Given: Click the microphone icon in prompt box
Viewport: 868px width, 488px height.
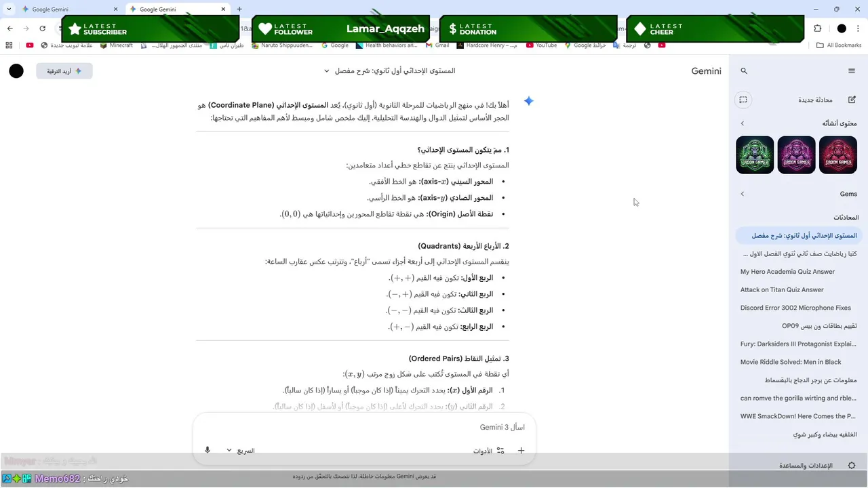Looking at the screenshot, I should (x=208, y=450).
